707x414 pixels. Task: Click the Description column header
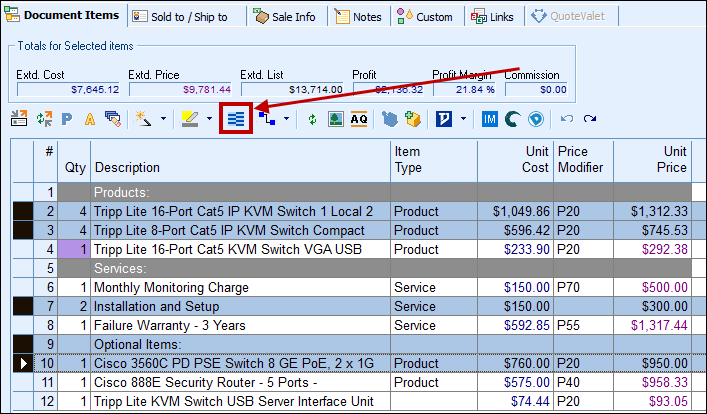click(x=240, y=161)
